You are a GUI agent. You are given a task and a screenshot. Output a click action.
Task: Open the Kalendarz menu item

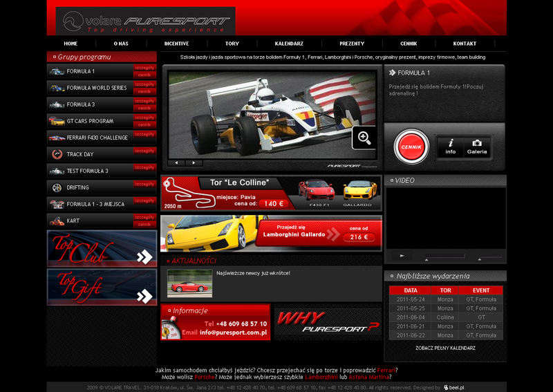289,44
